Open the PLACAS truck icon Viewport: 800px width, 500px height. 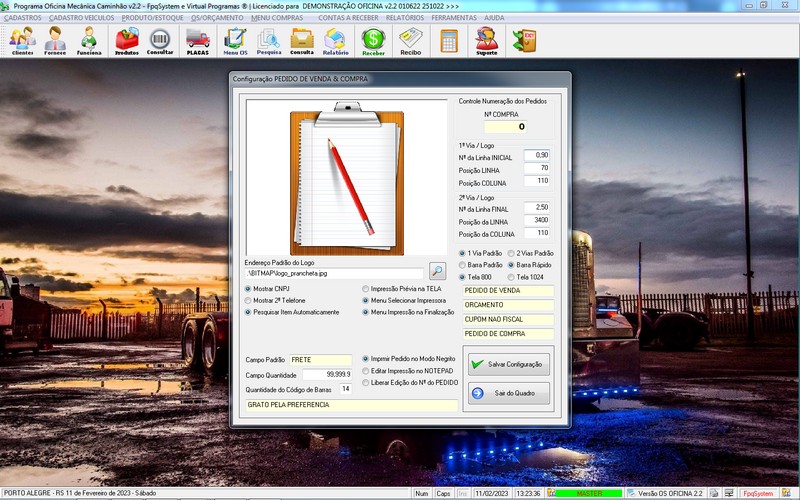[x=198, y=41]
